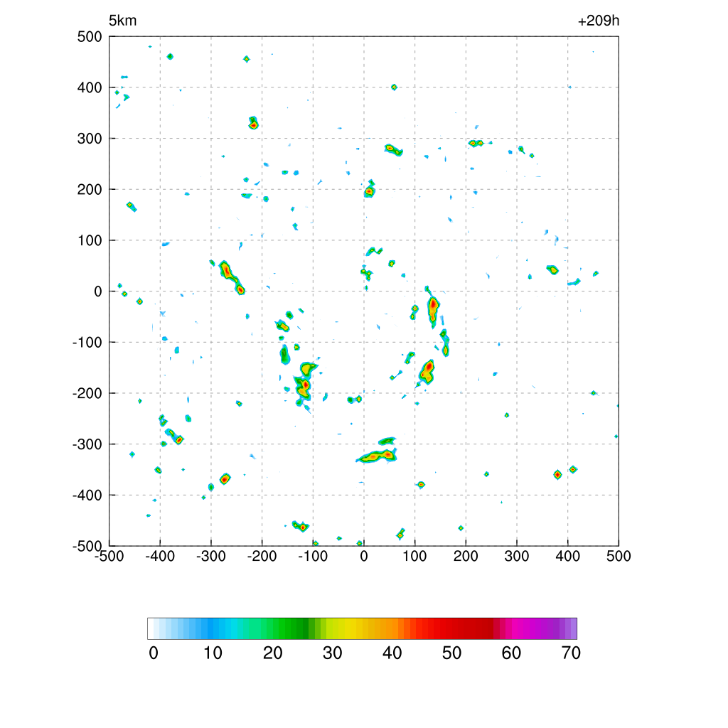Click colorbar label '50'
This screenshot has height=728, width=728.
pos(451,653)
